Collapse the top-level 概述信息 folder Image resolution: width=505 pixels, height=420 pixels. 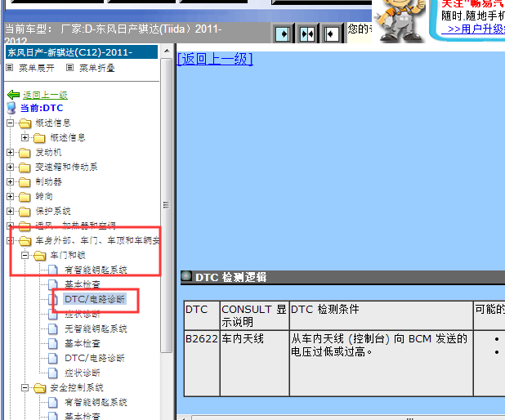(x=10, y=123)
